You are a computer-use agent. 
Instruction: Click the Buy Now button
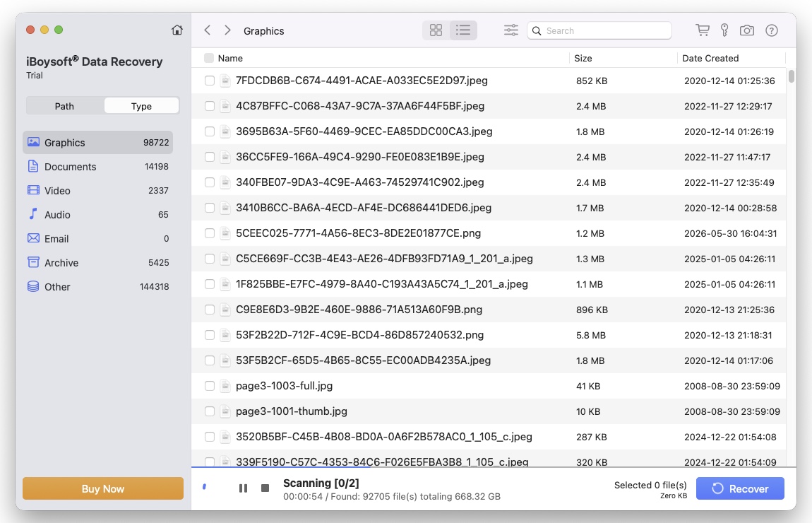click(x=103, y=488)
